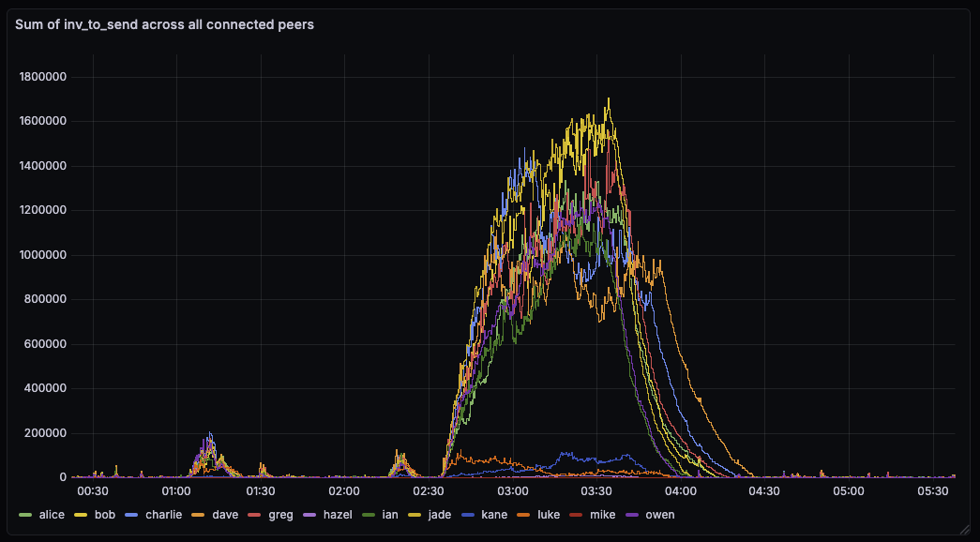Viewport: 980px width, 542px height.
Task: Click the 03:00 time axis label
Action: 512,490
